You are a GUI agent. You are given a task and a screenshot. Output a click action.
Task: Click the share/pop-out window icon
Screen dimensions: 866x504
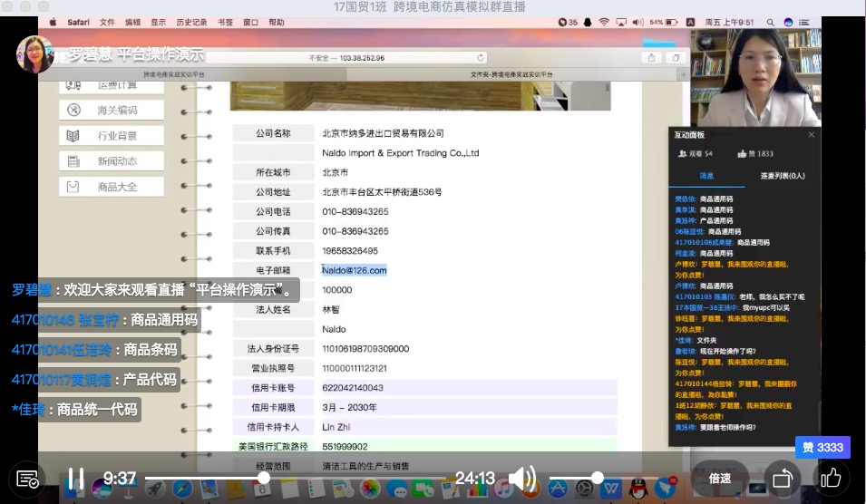pos(781,479)
